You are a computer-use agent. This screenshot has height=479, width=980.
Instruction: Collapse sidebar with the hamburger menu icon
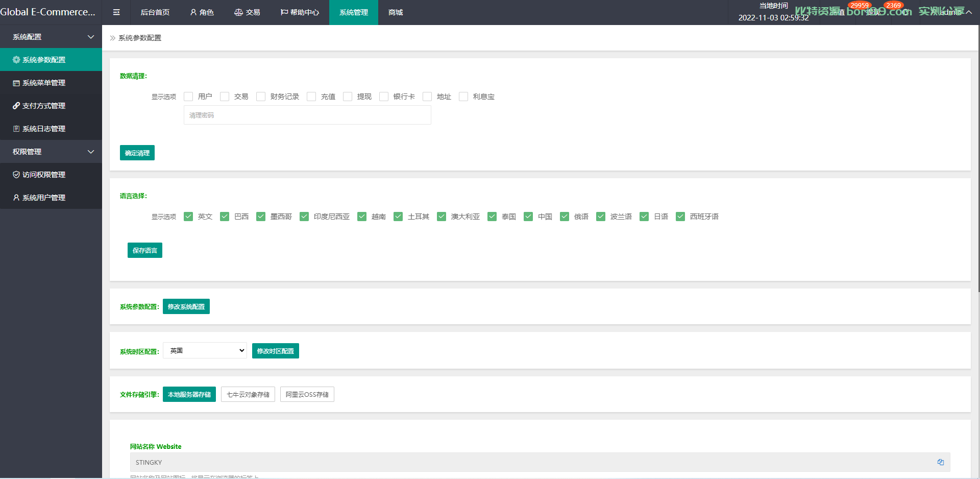pos(116,12)
